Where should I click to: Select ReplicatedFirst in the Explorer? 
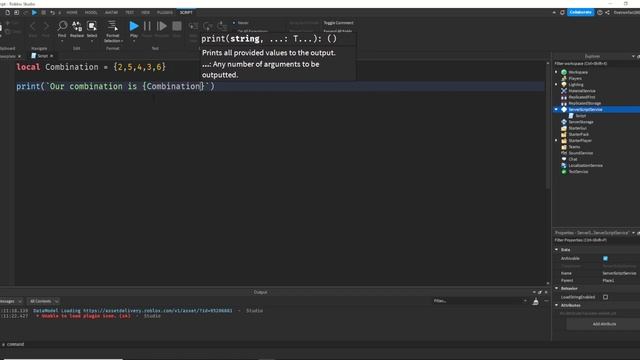[x=582, y=97]
